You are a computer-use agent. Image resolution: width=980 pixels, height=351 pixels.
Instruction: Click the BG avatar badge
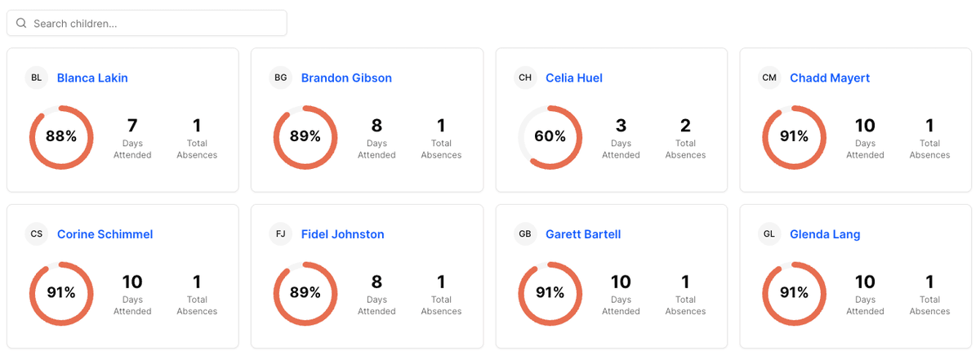[x=280, y=78]
